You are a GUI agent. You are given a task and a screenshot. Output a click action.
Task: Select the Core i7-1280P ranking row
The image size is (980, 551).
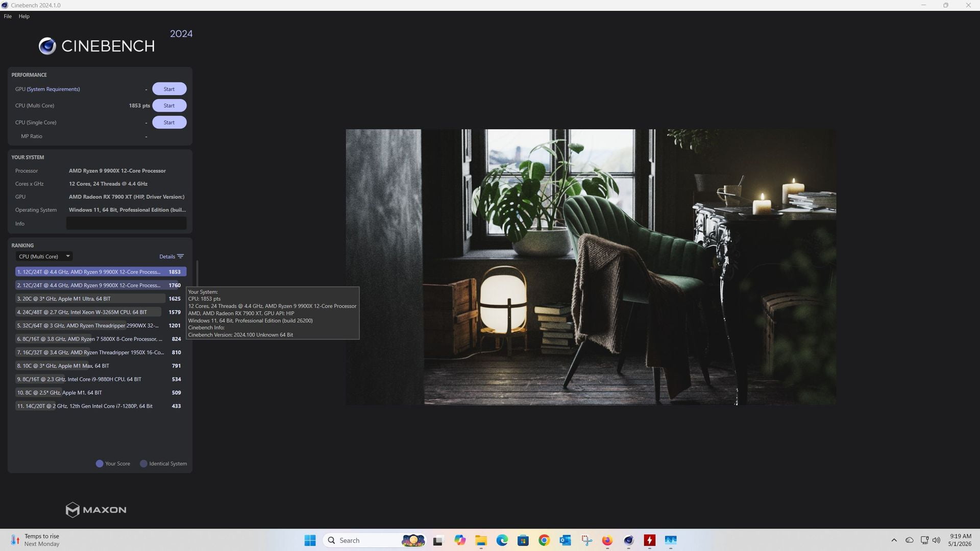point(101,406)
